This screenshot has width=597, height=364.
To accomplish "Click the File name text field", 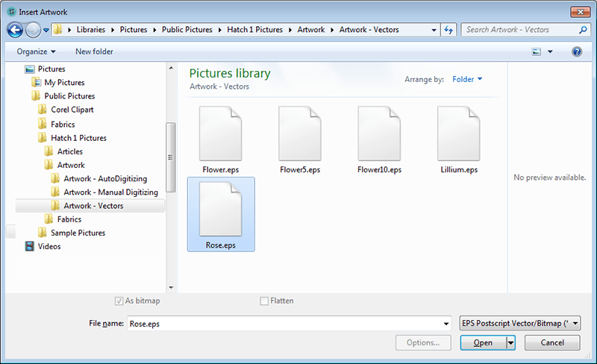I will (282, 324).
